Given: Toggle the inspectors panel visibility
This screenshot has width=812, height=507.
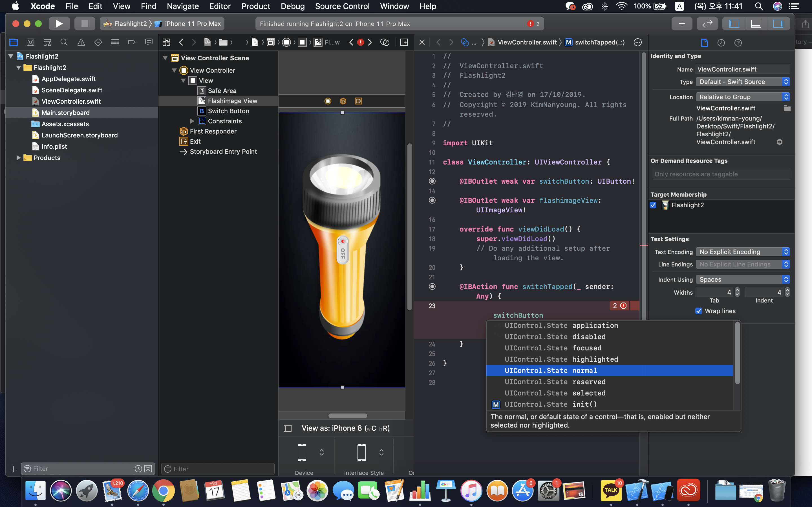Looking at the screenshot, I should [x=778, y=23].
